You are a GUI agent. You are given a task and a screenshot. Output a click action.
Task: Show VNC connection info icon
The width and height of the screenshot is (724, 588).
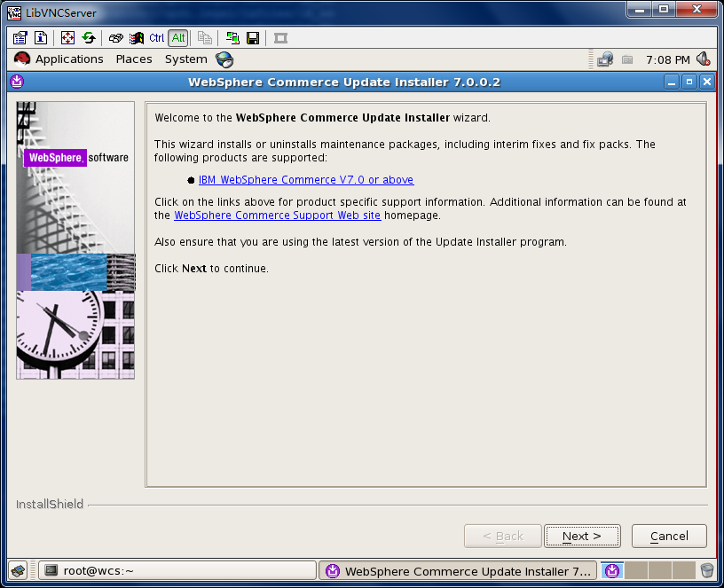[x=41, y=38]
